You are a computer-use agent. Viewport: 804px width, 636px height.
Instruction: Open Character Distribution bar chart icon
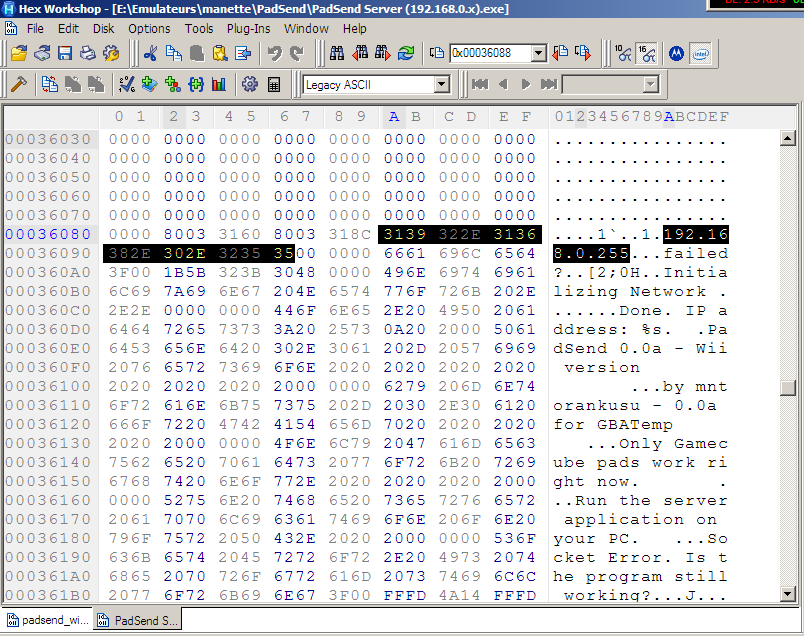click(x=219, y=85)
